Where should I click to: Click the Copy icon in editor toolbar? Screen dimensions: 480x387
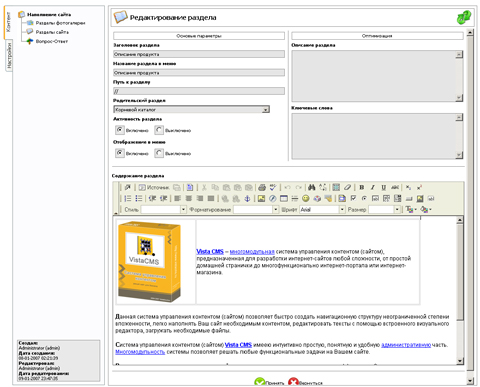(215, 187)
